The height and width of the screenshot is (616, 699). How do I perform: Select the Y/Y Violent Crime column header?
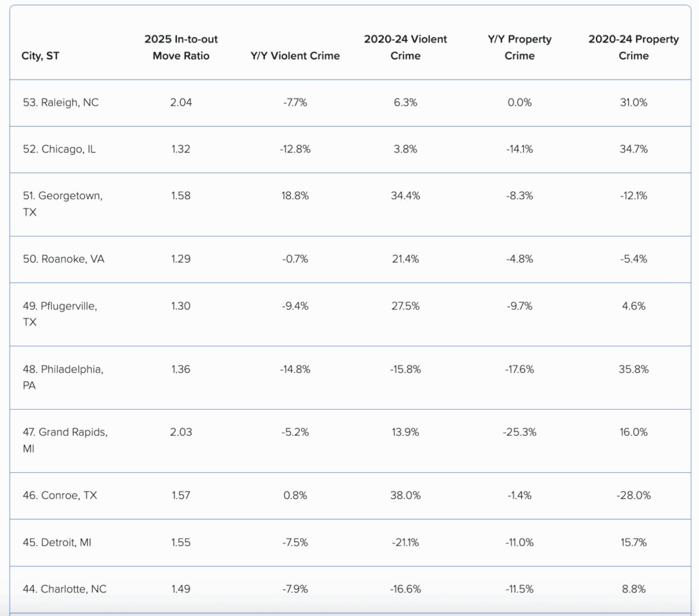[295, 56]
